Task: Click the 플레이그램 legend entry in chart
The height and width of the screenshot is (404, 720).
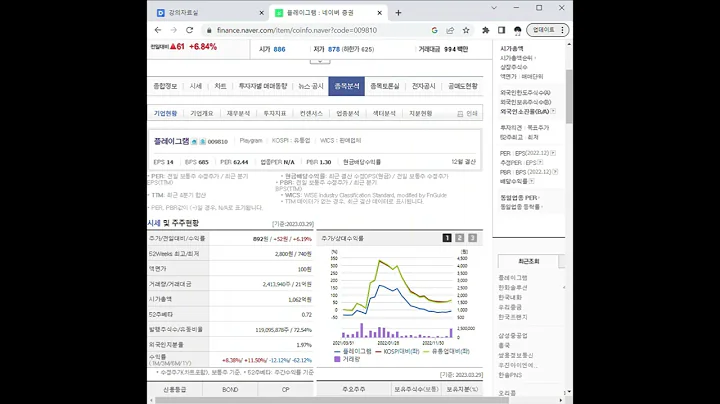Action: click(x=353, y=351)
